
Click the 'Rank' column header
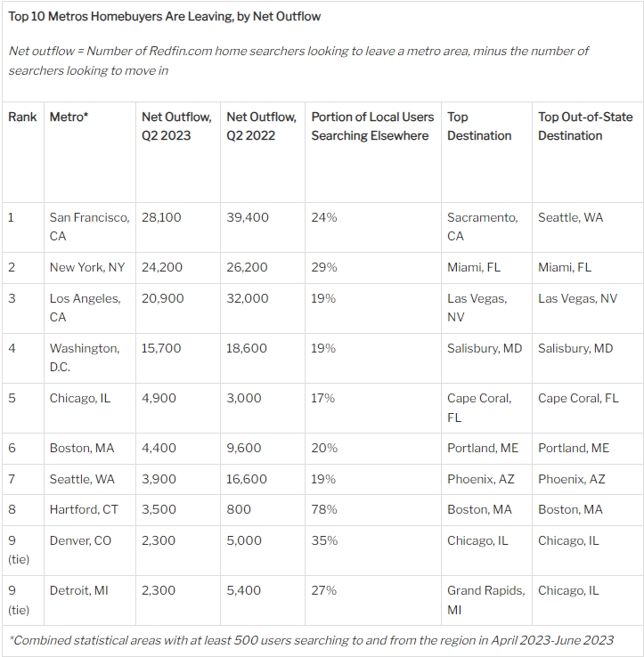(22, 117)
